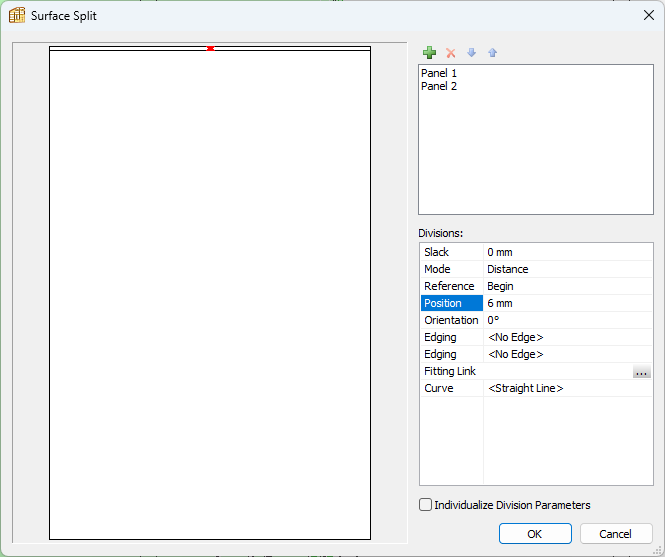Change Reference value Begin
This screenshot has height=557, width=665.
point(567,286)
